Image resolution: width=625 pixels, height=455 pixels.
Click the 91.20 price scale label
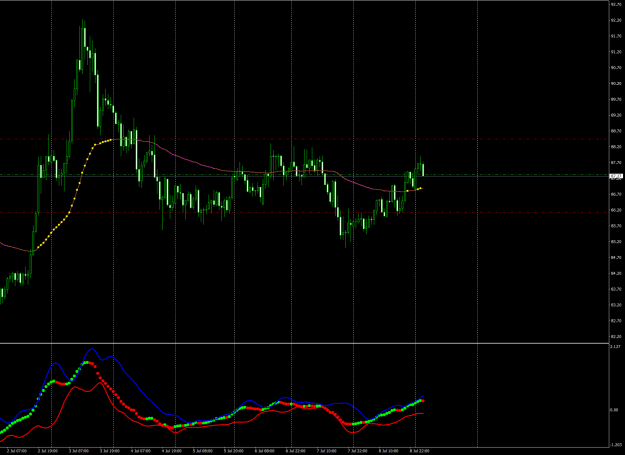[616, 52]
